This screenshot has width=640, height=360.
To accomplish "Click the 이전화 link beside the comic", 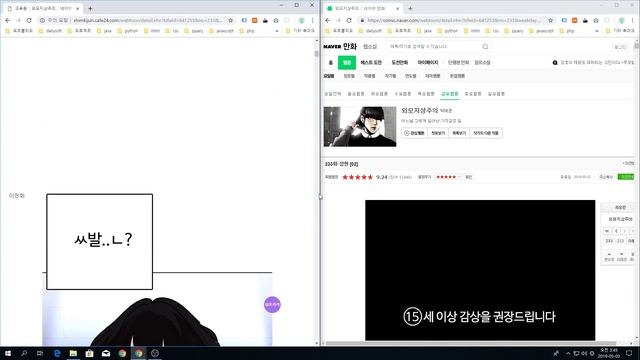I will click(x=17, y=196).
